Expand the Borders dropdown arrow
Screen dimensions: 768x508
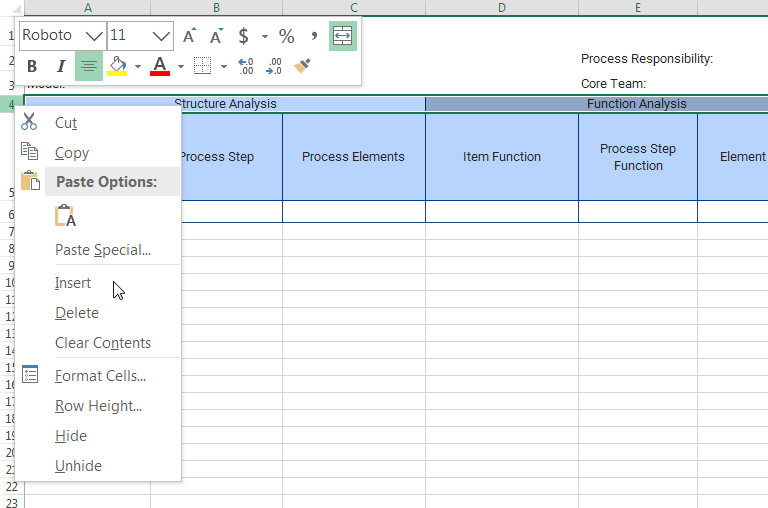(224, 67)
